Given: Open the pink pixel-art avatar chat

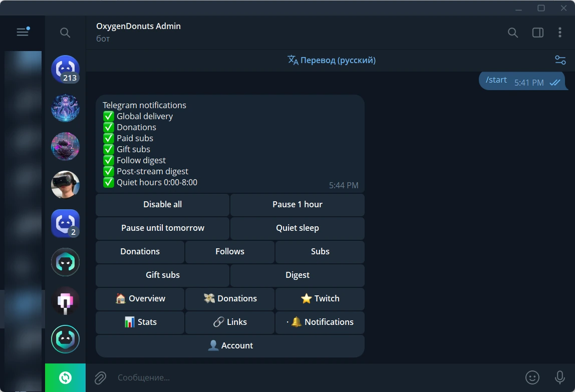Looking at the screenshot, I should click(x=65, y=301).
